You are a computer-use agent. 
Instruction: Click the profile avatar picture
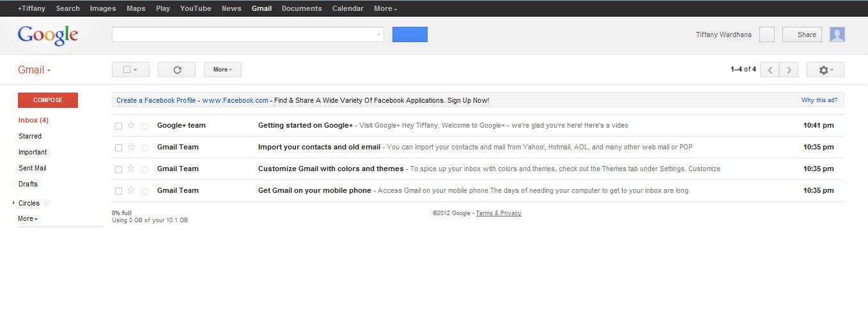(837, 34)
